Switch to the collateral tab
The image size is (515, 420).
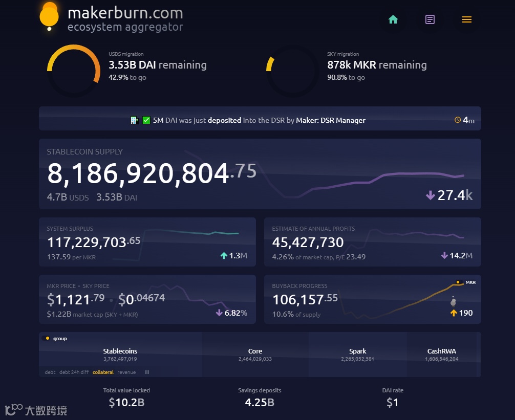tap(103, 372)
